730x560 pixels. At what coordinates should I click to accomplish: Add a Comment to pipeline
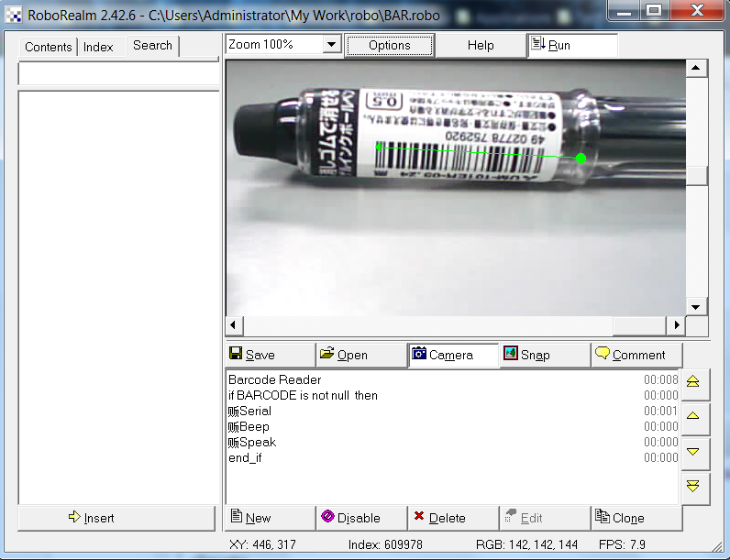tap(636, 355)
